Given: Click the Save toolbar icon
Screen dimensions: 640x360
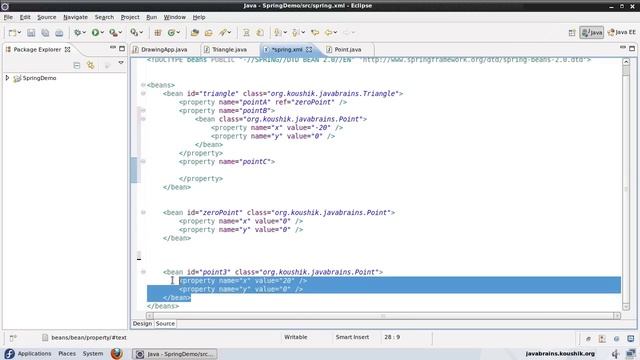Looking at the screenshot, I should click(31, 33).
